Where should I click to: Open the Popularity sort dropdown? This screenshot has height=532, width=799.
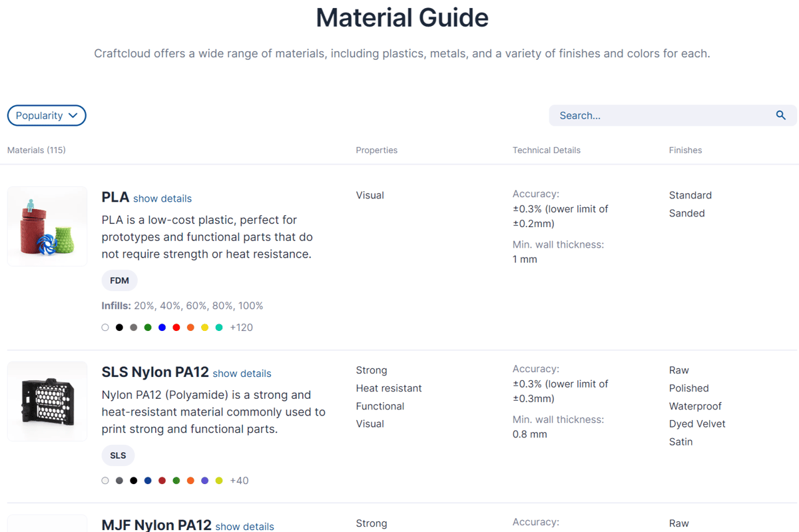click(47, 115)
